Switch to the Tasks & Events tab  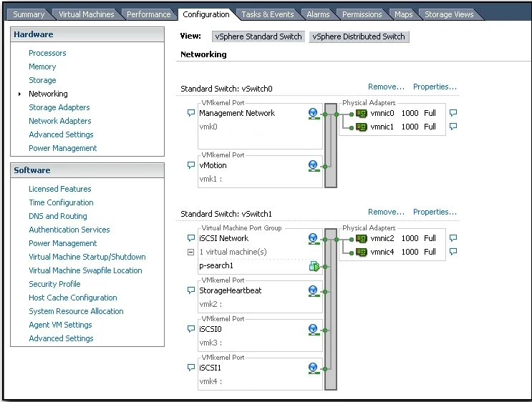coord(267,14)
